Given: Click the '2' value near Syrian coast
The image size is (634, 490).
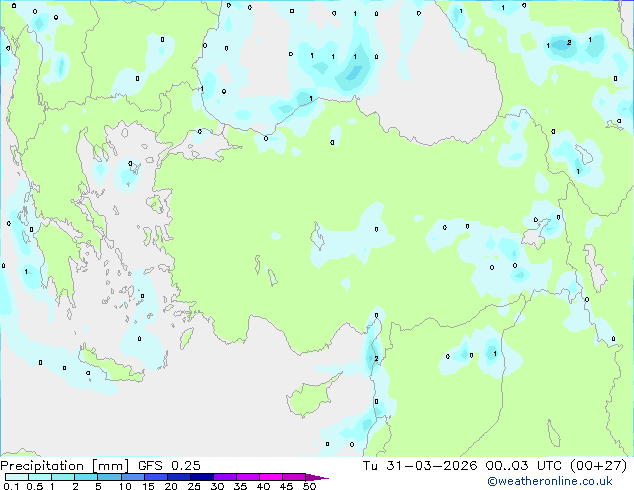Looking at the screenshot, I should (x=376, y=359).
